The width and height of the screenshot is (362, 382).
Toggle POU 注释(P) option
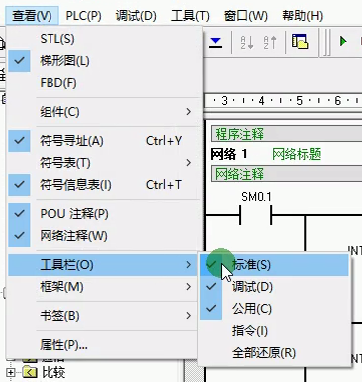[104, 214]
